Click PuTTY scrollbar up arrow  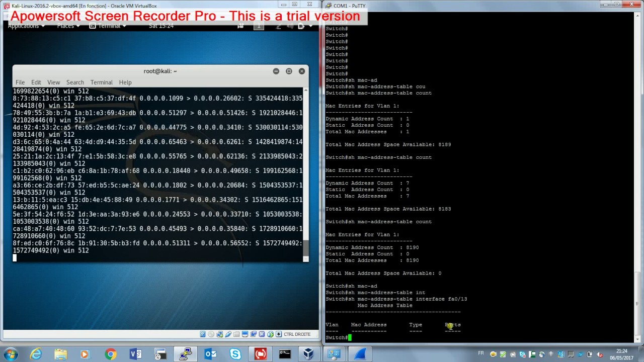[x=637, y=16]
